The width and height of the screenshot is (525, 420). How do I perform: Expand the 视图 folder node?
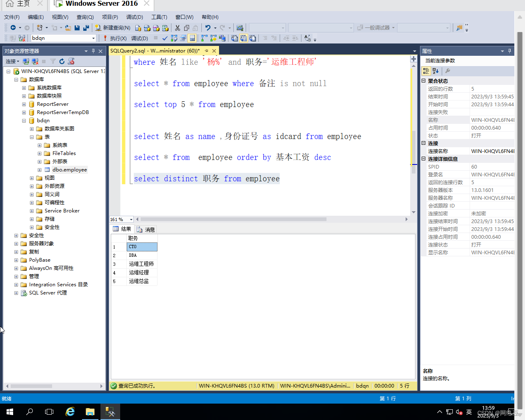click(32, 178)
